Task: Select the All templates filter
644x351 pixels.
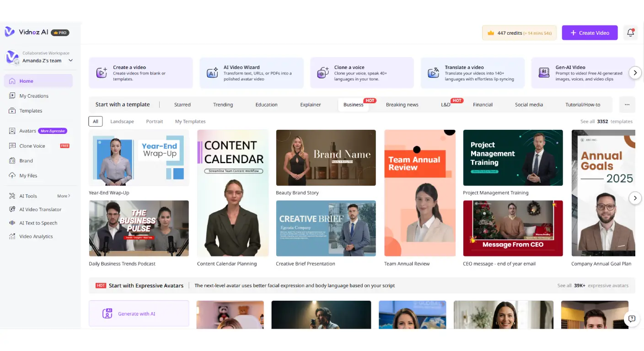Action: 96,122
